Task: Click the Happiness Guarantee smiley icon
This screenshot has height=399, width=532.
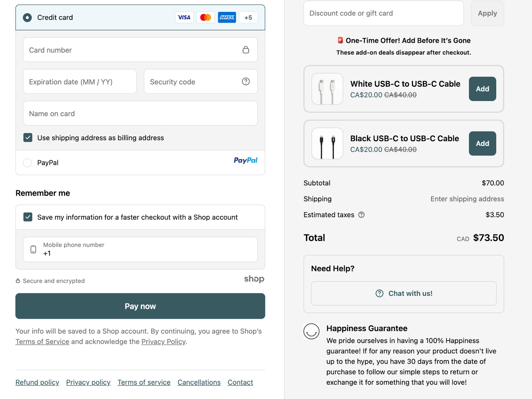Action: pos(312,331)
